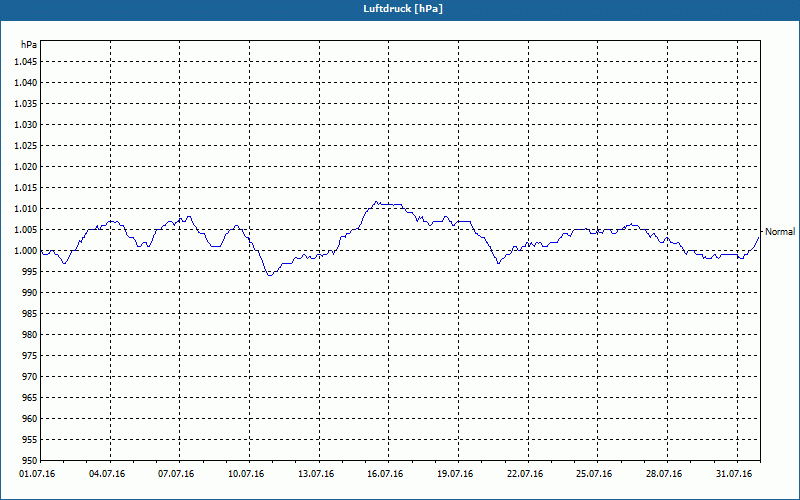Click the 01.07.16 date label
The height and width of the screenshot is (500, 800).
point(37,474)
